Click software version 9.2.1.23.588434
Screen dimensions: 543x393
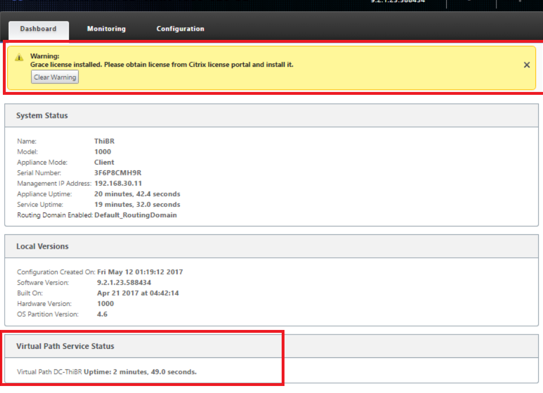point(124,283)
